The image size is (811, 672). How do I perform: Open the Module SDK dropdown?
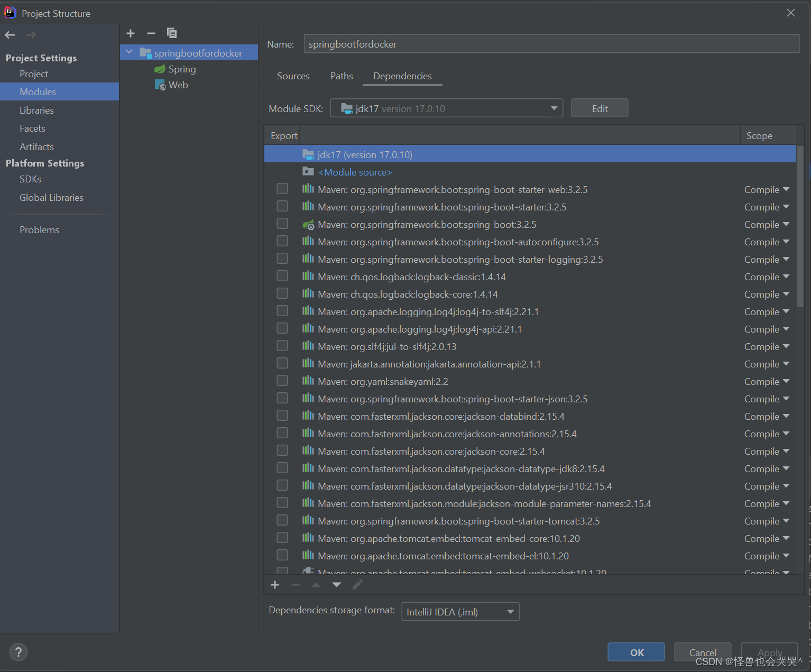[447, 108]
